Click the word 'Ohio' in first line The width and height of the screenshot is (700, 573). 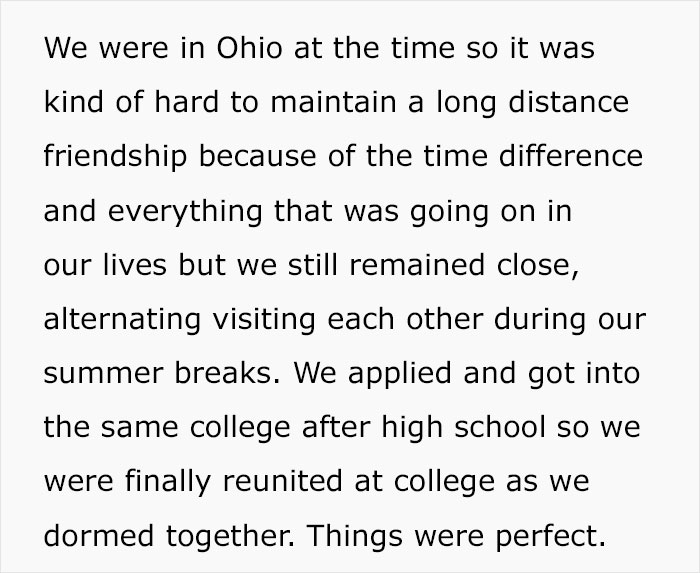tap(250, 47)
